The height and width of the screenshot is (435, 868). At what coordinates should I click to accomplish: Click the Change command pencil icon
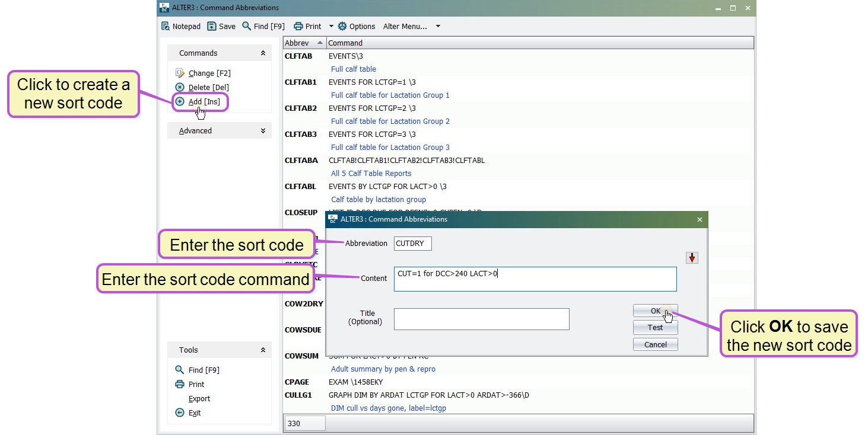[x=180, y=73]
